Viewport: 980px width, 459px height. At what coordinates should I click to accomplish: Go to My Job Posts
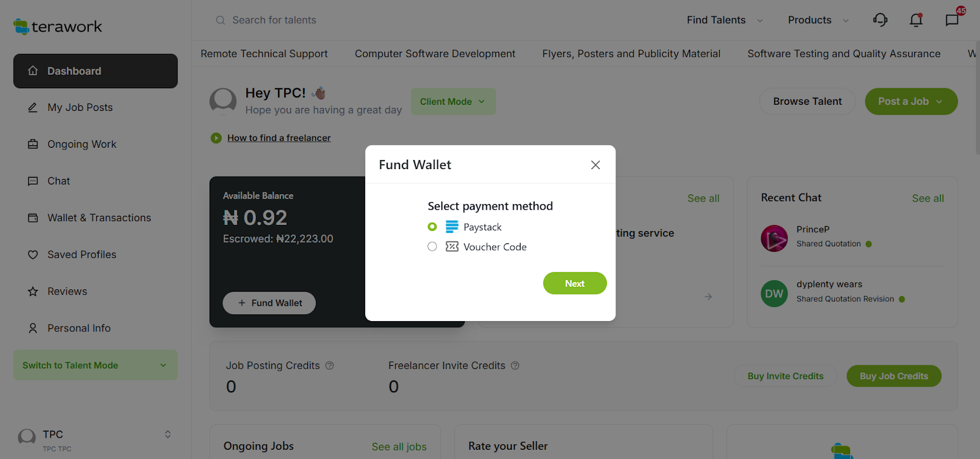tap(80, 107)
